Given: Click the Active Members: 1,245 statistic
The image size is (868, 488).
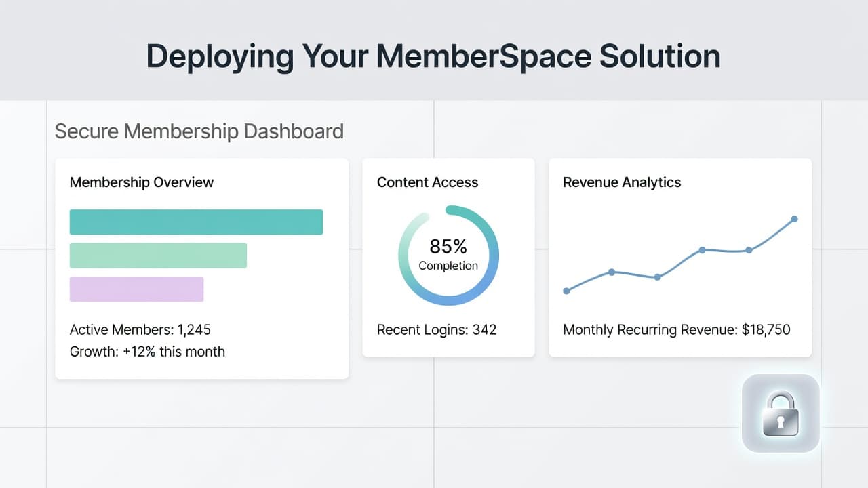Looking at the screenshot, I should click(140, 330).
